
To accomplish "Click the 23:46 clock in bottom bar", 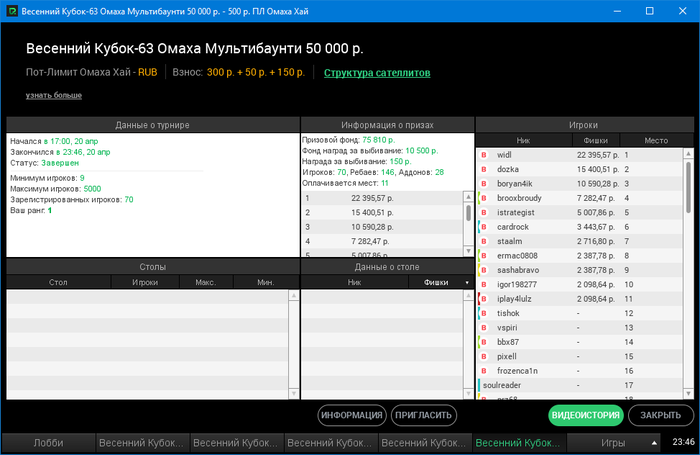I will (683, 442).
